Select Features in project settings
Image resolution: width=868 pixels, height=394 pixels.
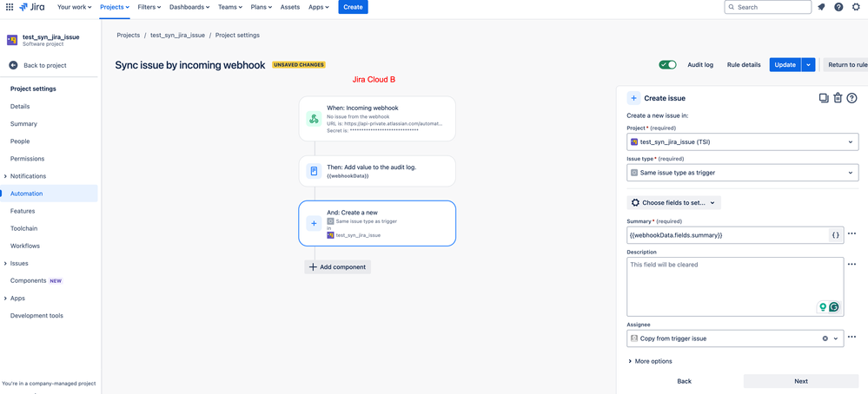tap(22, 211)
